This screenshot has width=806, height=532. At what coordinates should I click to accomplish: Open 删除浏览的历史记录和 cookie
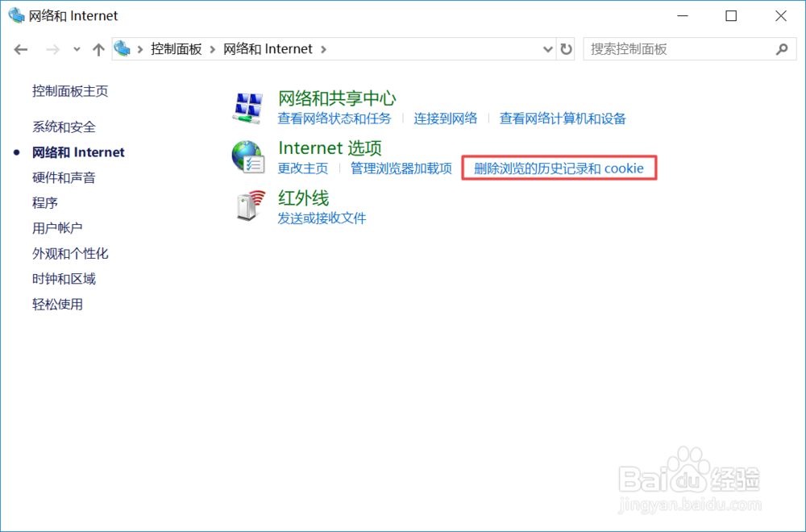tap(559, 168)
